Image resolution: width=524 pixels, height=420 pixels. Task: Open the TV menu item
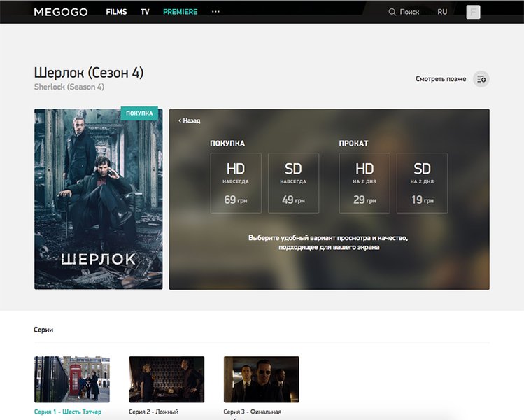pos(145,12)
